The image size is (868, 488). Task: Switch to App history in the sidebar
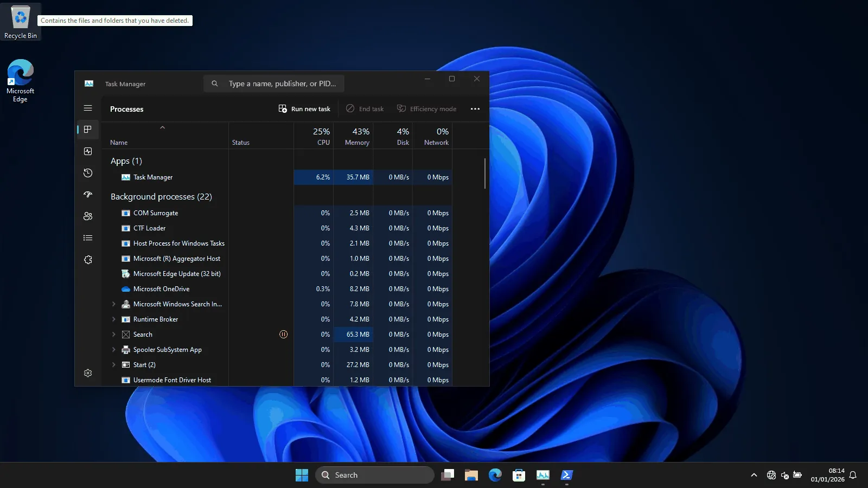(x=88, y=173)
